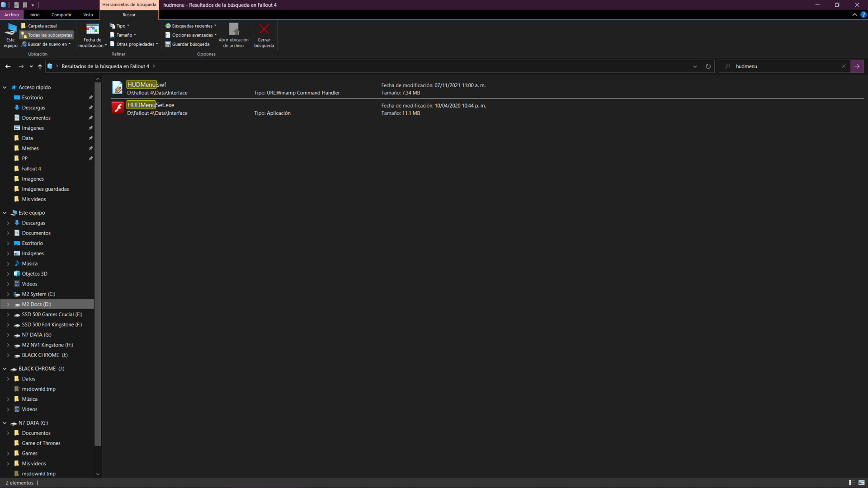
Task: Toggle Todas las subcarpetas search scope
Action: pos(47,35)
